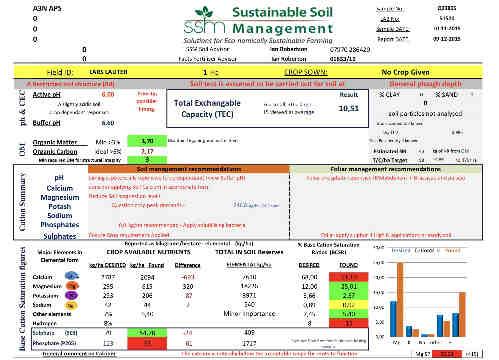Image resolution: width=499 pixels, height=360 pixels.
Task: Select the Soil management recommendations header
Action: pyautogui.click(x=189, y=169)
